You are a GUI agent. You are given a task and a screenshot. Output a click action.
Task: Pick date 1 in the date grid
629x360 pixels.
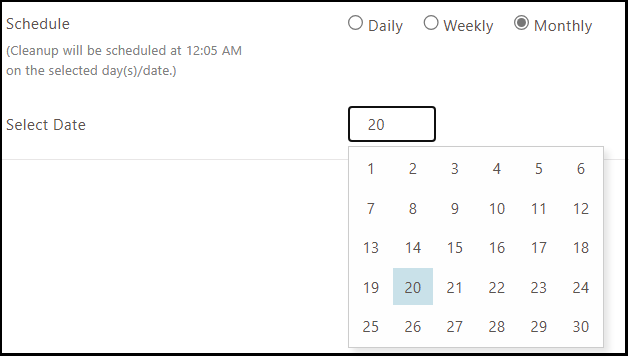(x=371, y=169)
